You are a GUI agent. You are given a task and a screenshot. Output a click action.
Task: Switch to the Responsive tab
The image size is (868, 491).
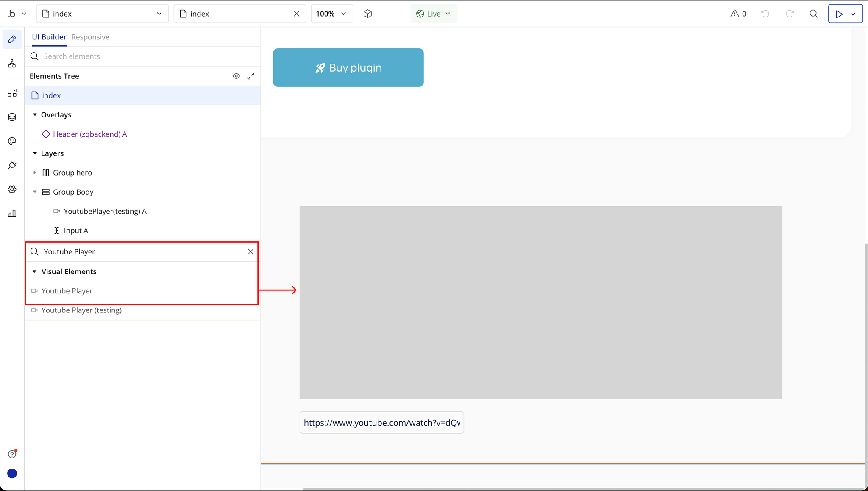pyautogui.click(x=90, y=37)
